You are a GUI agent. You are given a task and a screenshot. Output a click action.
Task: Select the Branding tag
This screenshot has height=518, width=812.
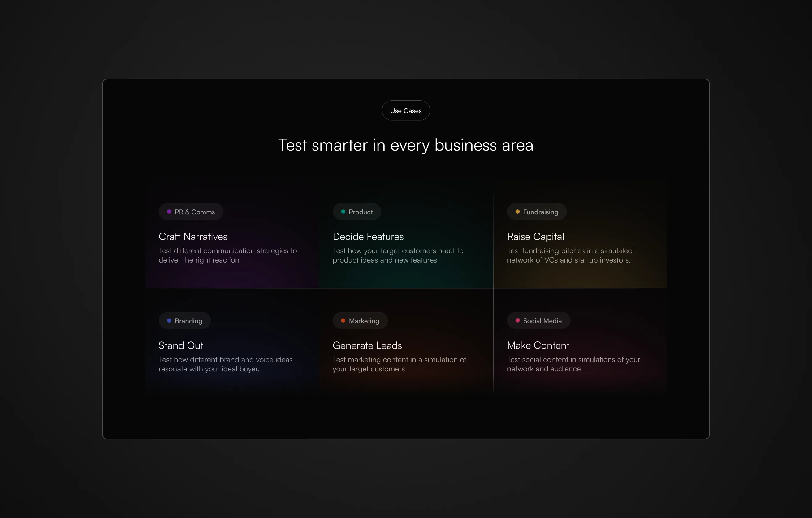pyautogui.click(x=188, y=321)
